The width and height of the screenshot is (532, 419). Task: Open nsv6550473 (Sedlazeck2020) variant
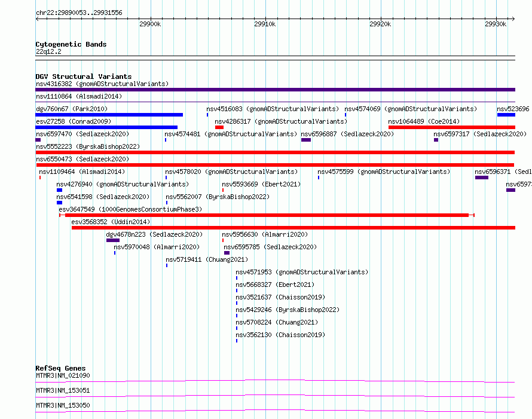[x=82, y=159]
